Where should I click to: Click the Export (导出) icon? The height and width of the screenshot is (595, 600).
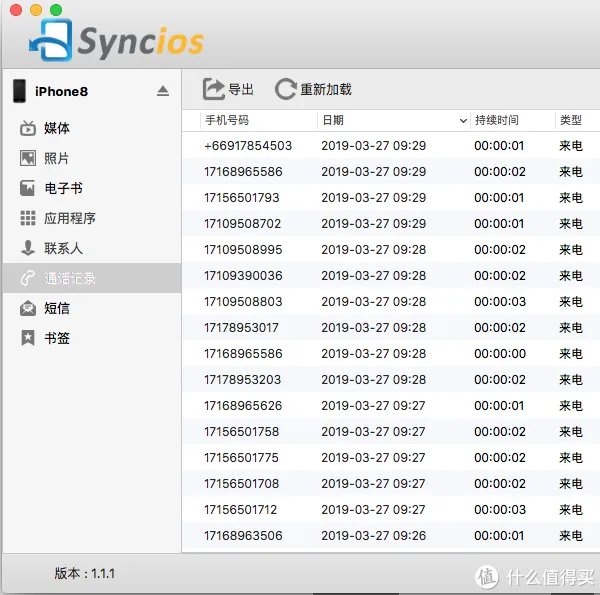click(214, 89)
